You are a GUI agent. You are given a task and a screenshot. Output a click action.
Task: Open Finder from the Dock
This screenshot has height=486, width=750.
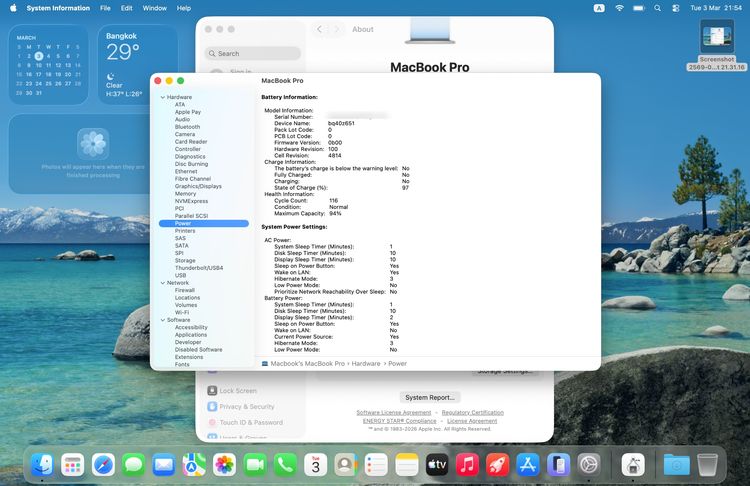click(42, 464)
